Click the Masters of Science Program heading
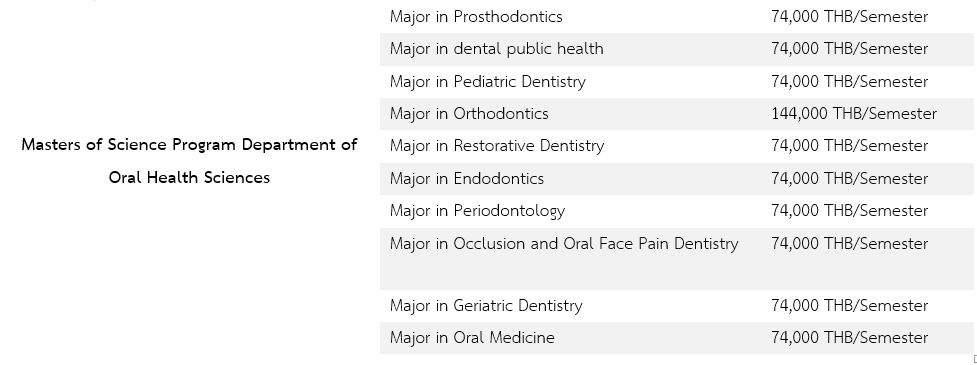 point(189,145)
